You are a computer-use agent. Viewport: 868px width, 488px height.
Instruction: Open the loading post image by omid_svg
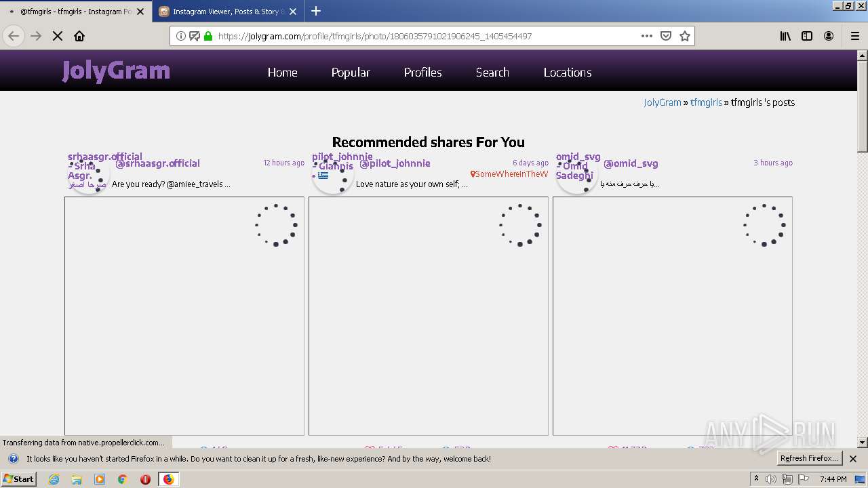coord(673,316)
